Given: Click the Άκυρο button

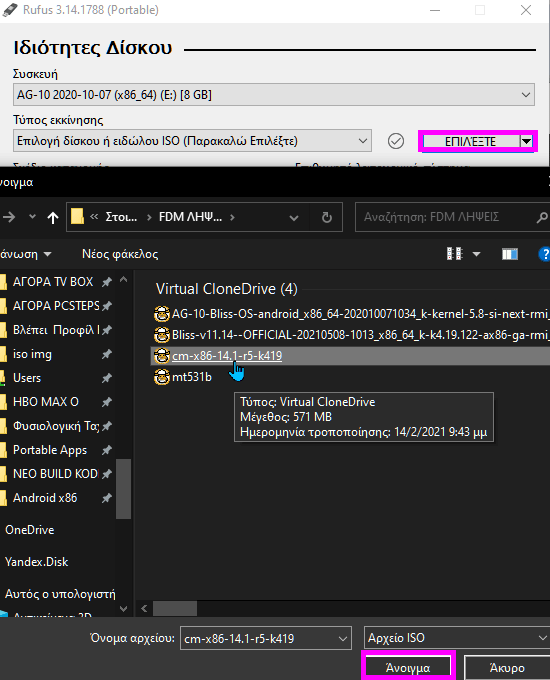Looking at the screenshot, I should pyautogui.click(x=507, y=668).
